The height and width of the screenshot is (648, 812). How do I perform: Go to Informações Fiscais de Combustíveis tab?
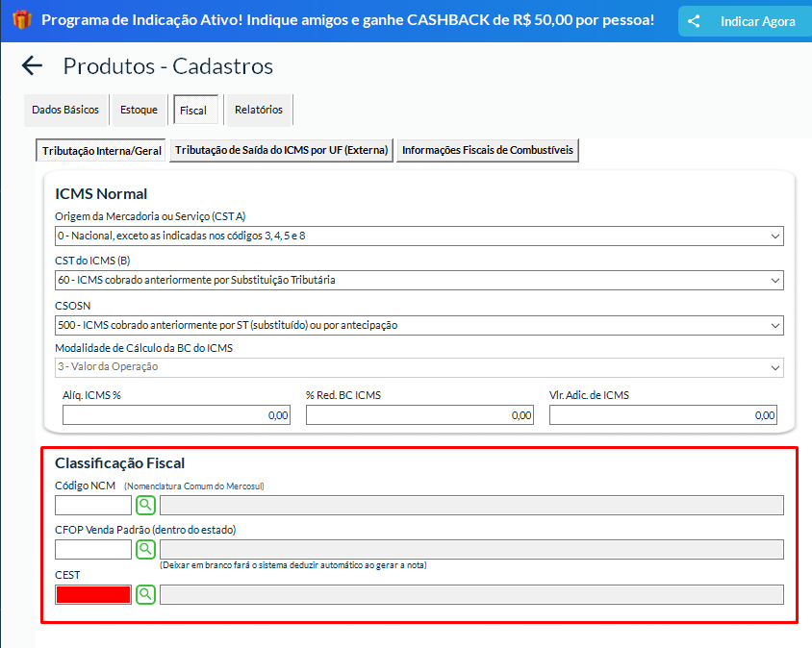coord(488,151)
